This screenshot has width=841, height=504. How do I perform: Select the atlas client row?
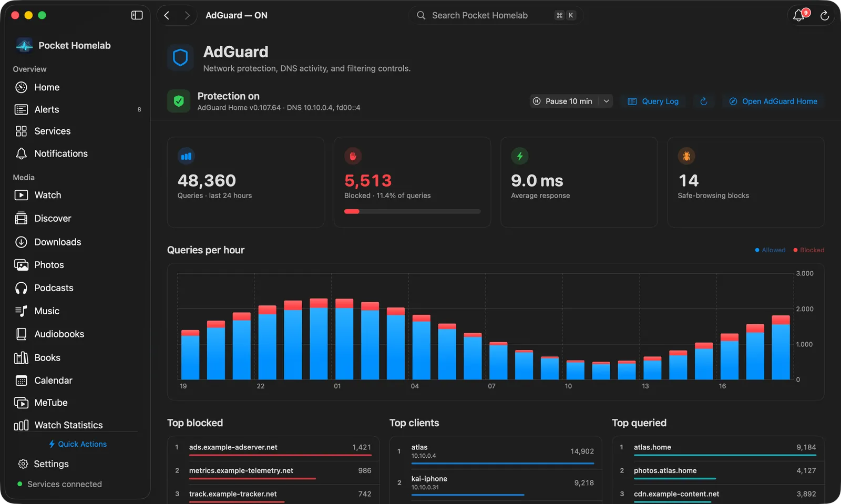tap(496, 452)
